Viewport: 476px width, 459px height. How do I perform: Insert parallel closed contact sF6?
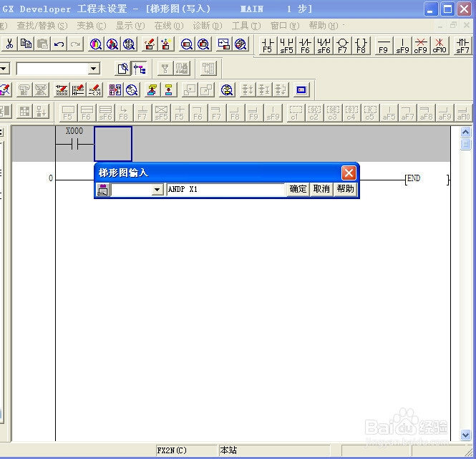pos(324,46)
